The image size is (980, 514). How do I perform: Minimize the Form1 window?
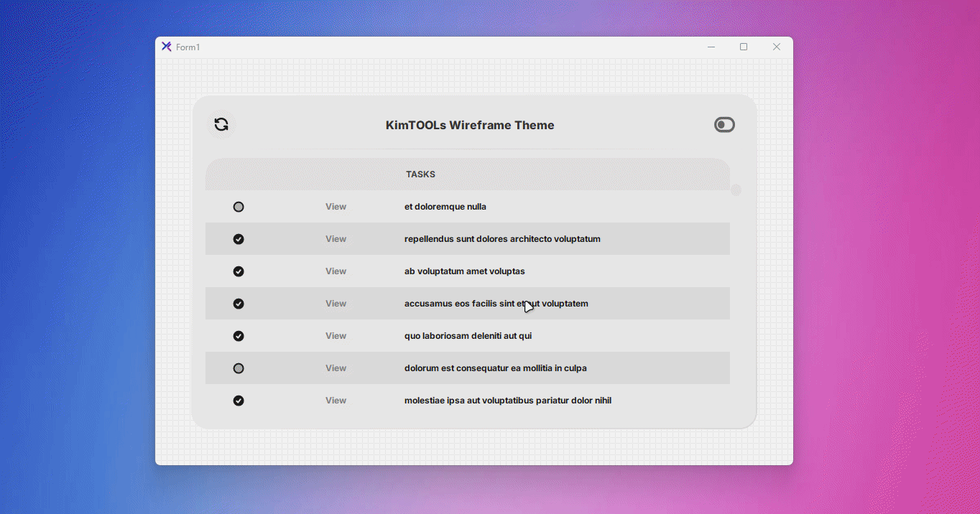click(x=711, y=47)
